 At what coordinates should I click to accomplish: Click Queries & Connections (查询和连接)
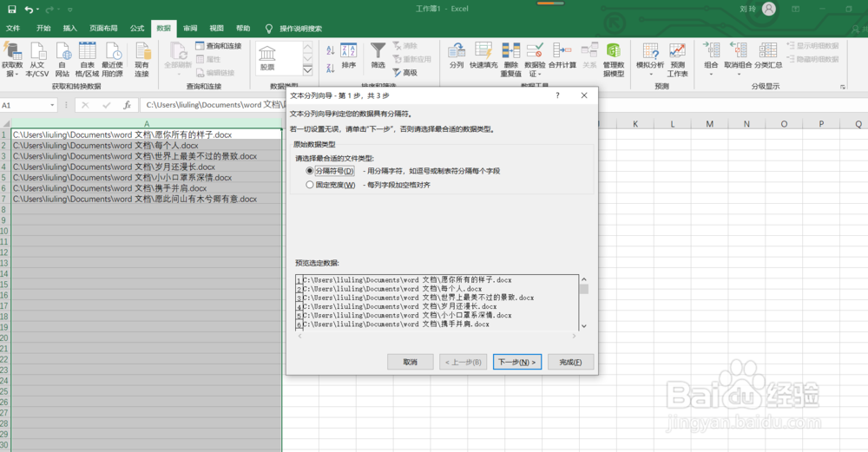219,46
